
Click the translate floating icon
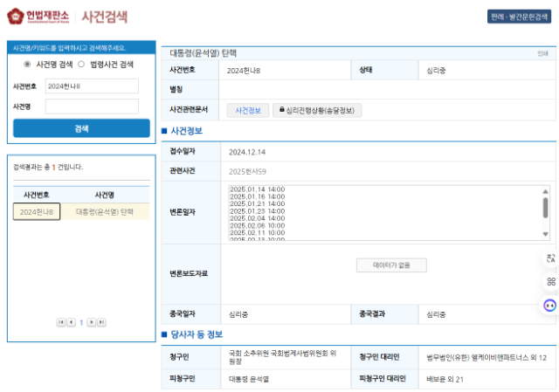pyautogui.click(x=550, y=258)
